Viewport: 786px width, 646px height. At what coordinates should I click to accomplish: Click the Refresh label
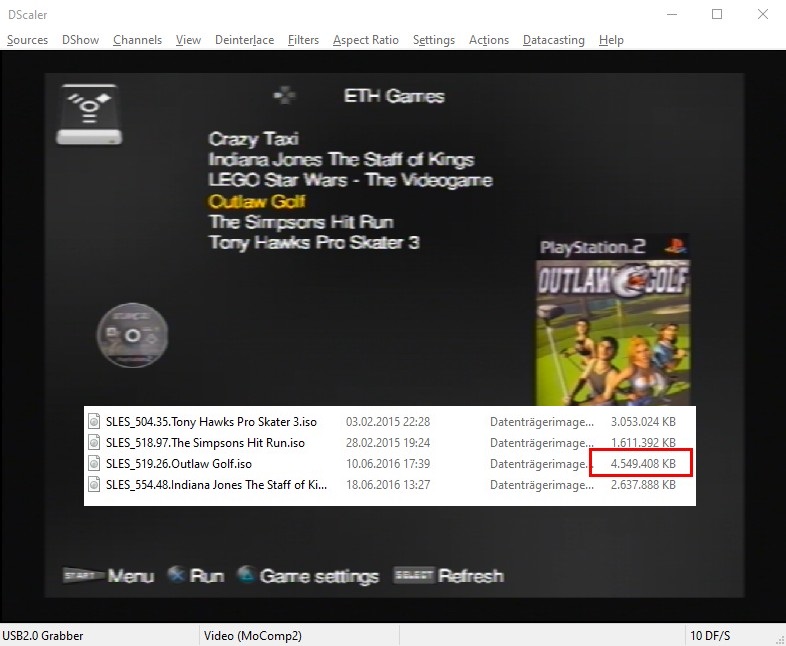[x=470, y=575]
